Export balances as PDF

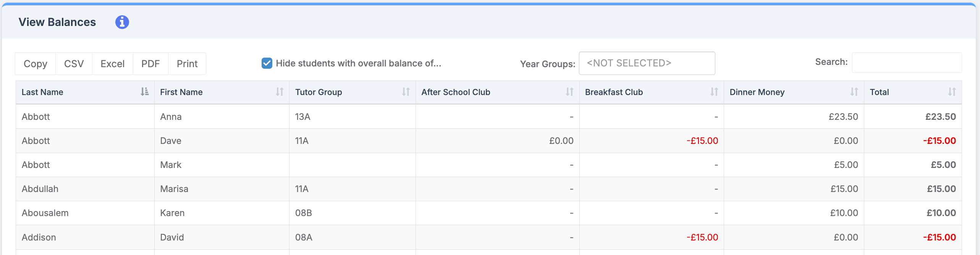click(x=150, y=64)
